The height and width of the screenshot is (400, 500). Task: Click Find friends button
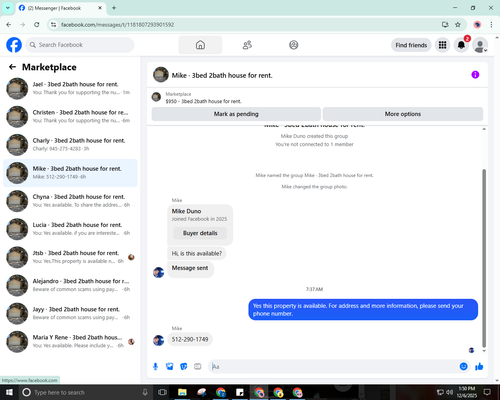411,45
